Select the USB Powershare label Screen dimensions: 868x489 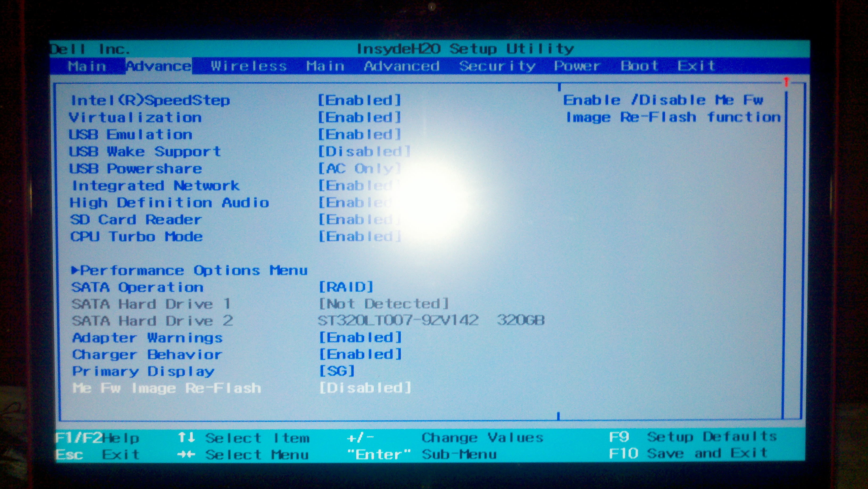click(x=135, y=168)
